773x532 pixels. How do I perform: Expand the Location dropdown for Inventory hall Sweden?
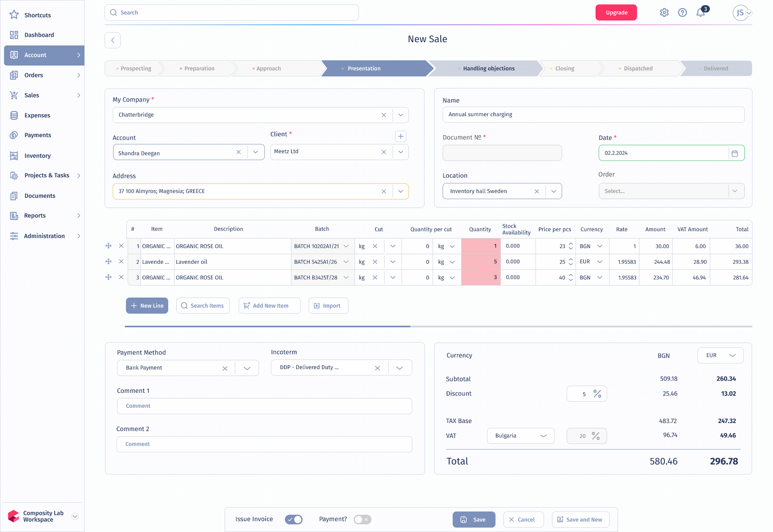point(554,191)
